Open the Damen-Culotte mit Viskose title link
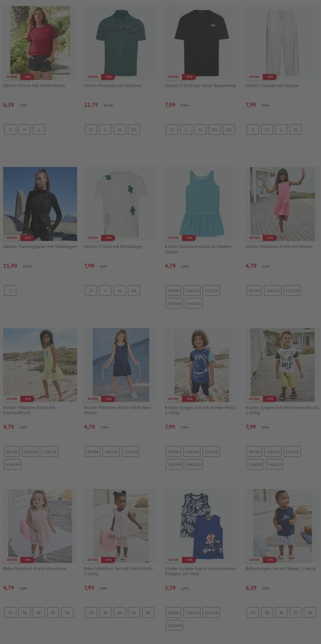The height and width of the screenshot is (644, 321). 272,85
